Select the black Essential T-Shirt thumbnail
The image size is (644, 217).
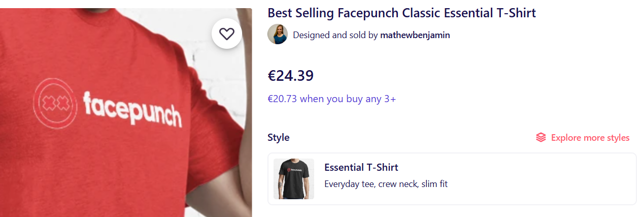tap(294, 179)
